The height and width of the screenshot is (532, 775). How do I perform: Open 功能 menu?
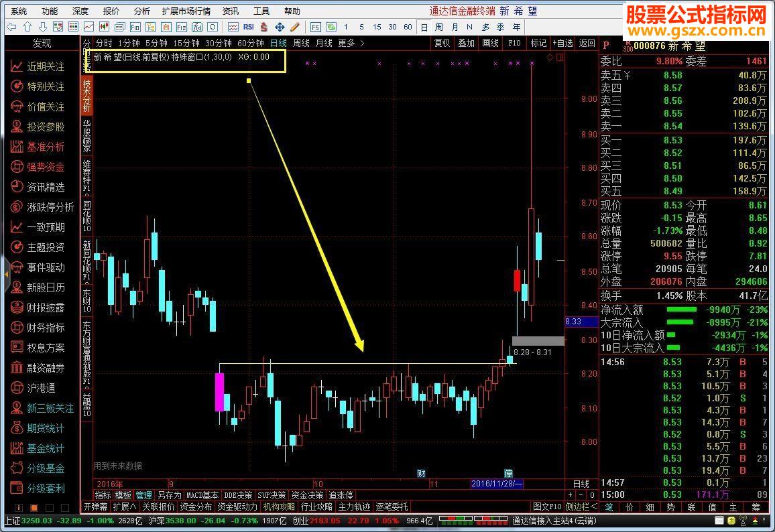click(50, 11)
